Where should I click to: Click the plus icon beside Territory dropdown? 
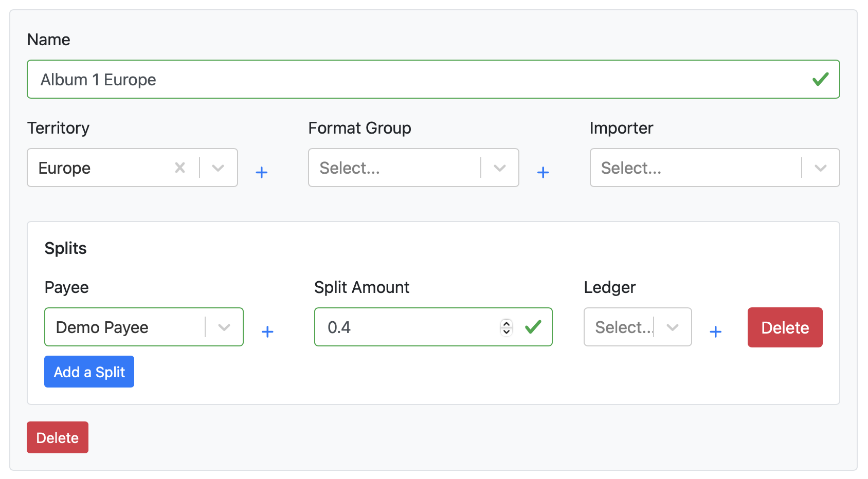(261, 172)
